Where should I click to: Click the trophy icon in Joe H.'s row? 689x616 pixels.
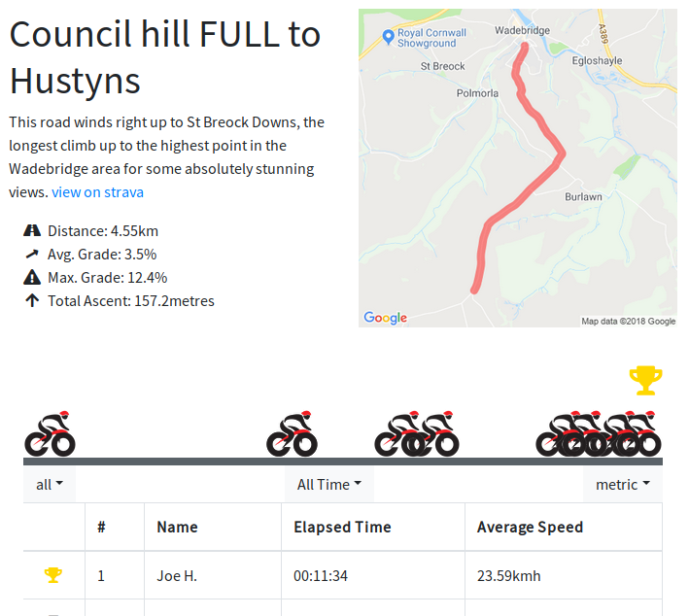coord(53,575)
